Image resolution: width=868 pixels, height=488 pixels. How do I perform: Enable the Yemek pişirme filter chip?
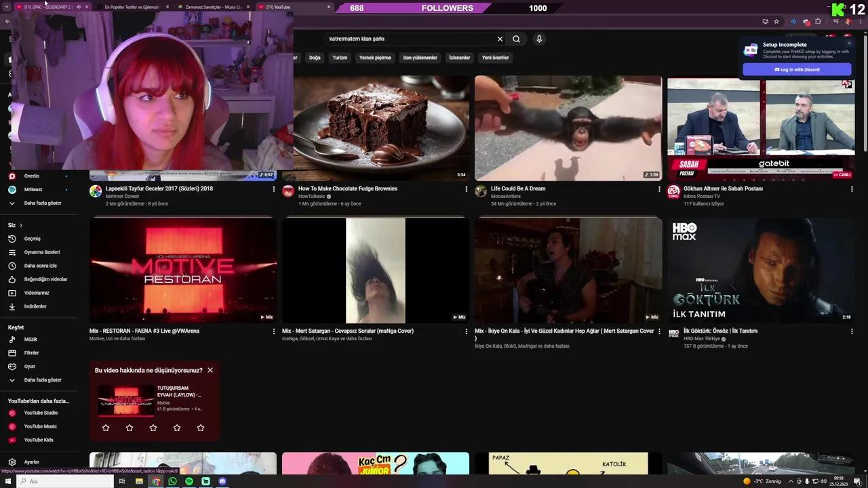374,58
